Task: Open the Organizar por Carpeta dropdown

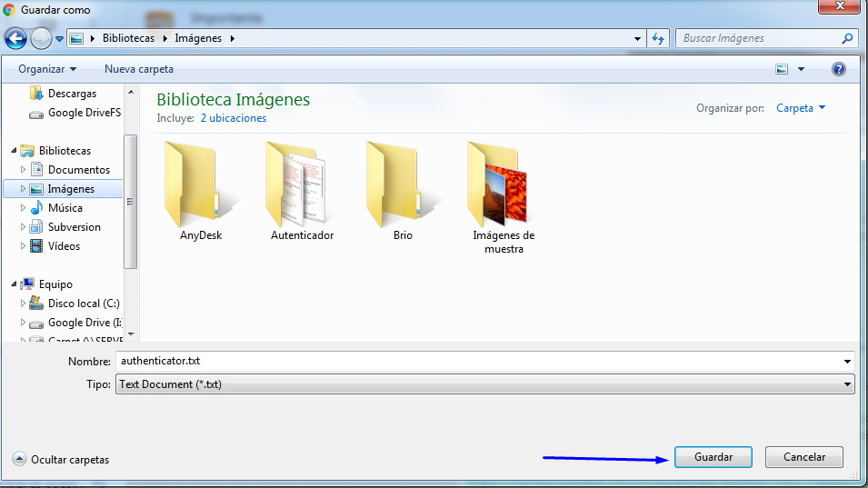Action: pos(801,108)
